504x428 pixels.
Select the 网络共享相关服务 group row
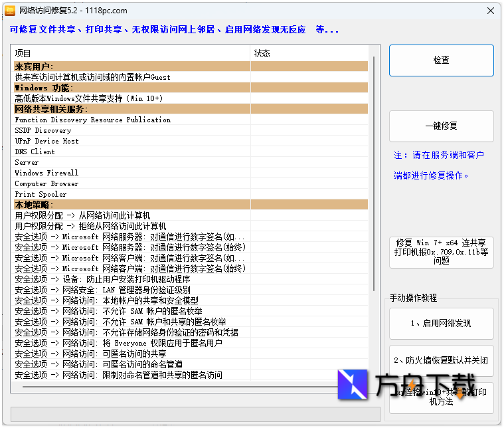click(191, 109)
